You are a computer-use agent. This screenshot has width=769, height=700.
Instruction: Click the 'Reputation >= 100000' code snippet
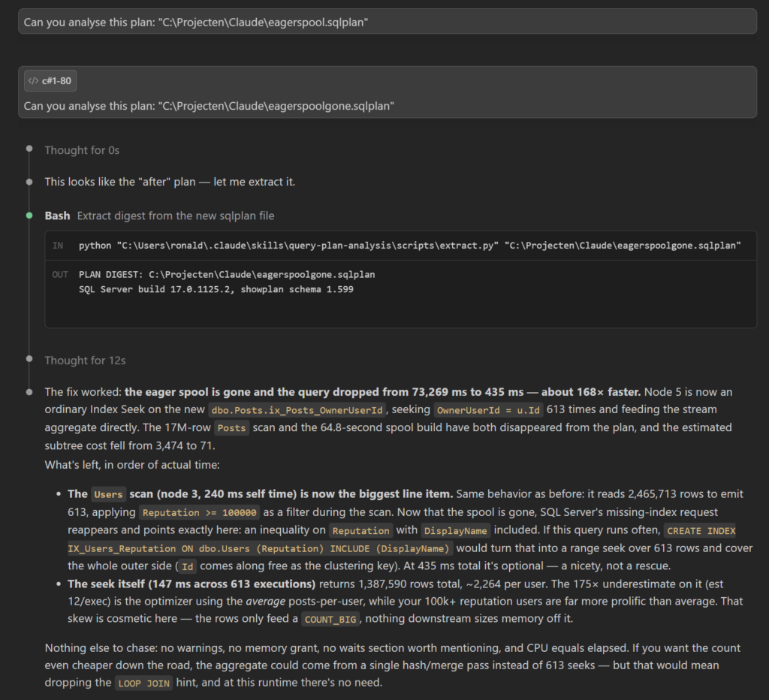pos(199,513)
